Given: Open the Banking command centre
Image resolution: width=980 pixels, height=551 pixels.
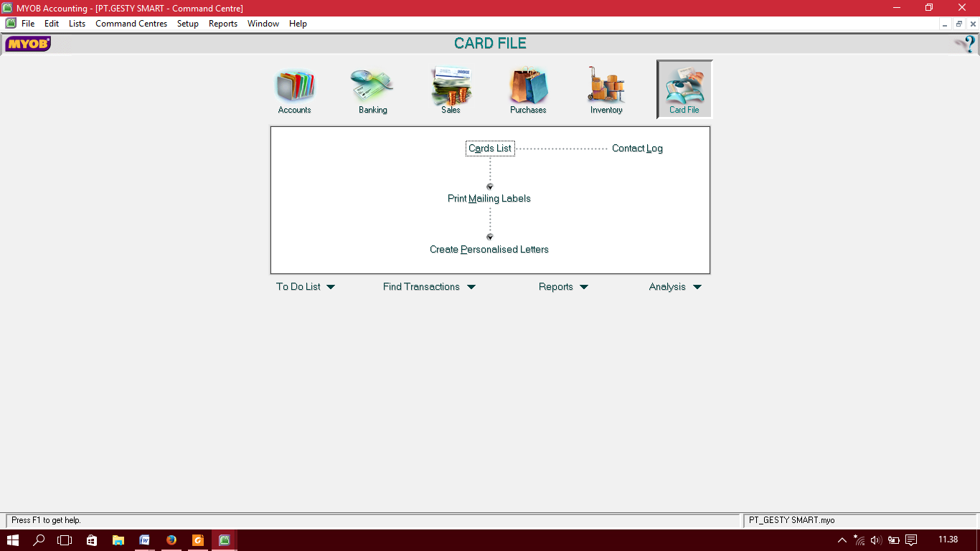Looking at the screenshot, I should (x=372, y=91).
